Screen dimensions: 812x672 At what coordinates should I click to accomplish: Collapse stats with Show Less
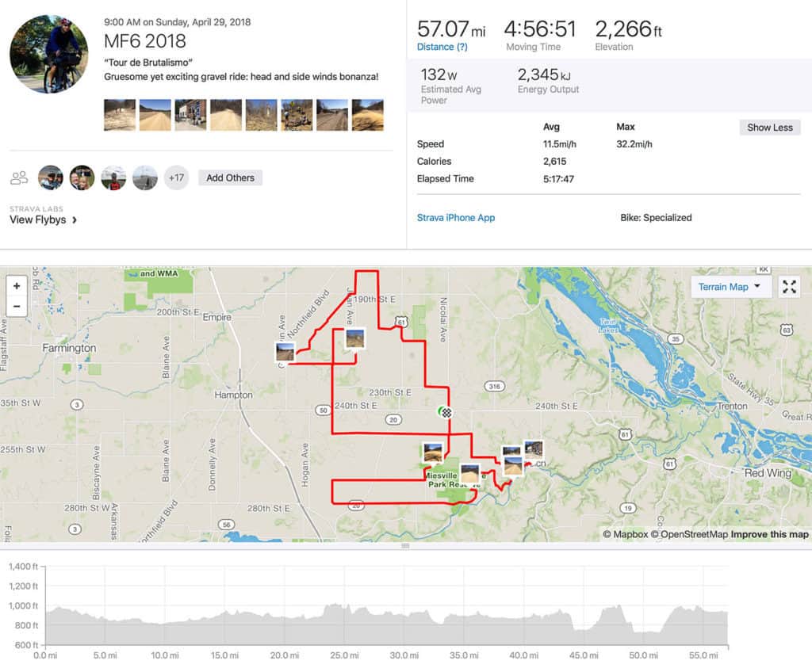pos(769,128)
